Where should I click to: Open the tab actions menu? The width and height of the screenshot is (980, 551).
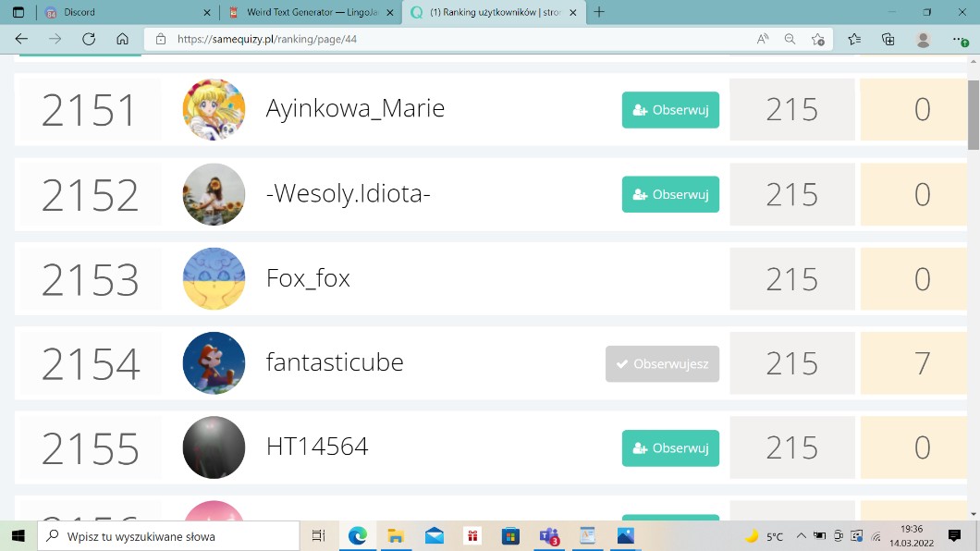point(18,12)
